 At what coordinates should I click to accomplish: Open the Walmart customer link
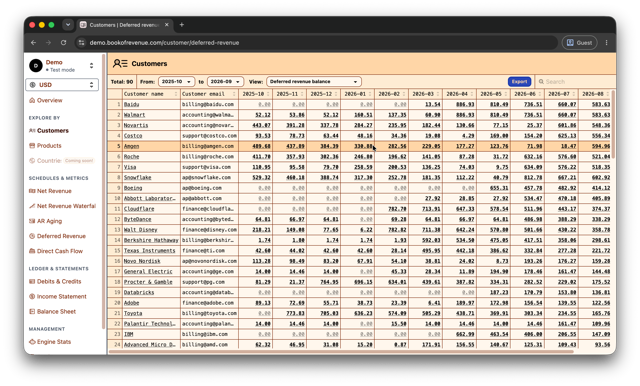tap(134, 115)
